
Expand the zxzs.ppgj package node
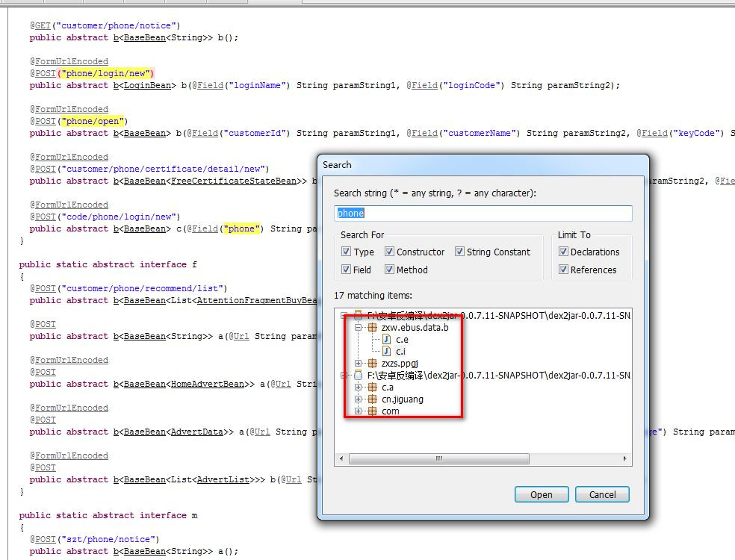(x=358, y=363)
